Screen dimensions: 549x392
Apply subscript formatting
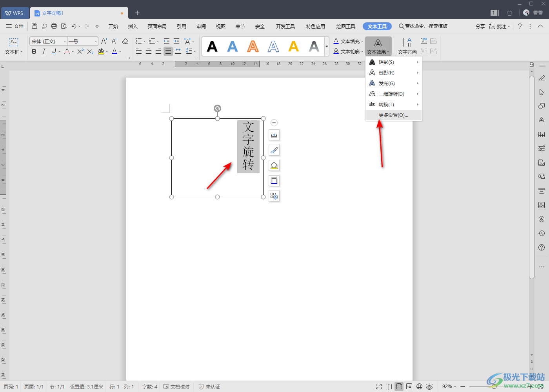pos(90,51)
